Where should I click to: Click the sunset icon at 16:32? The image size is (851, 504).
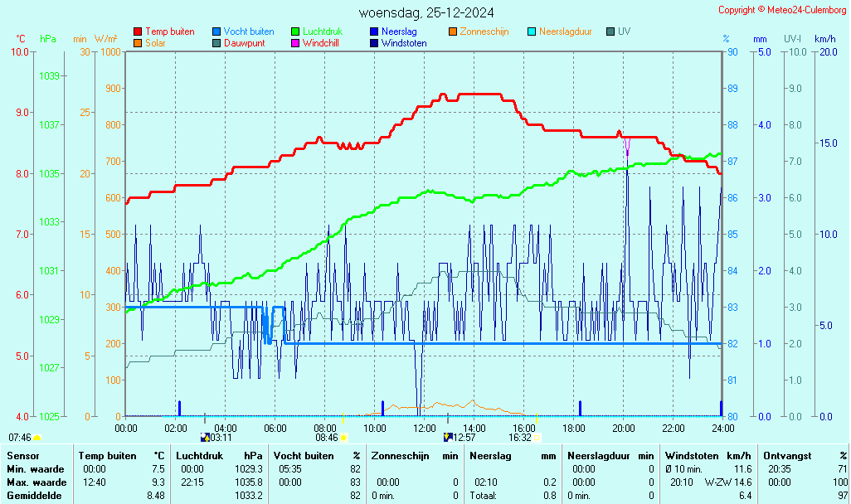[x=537, y=438]
